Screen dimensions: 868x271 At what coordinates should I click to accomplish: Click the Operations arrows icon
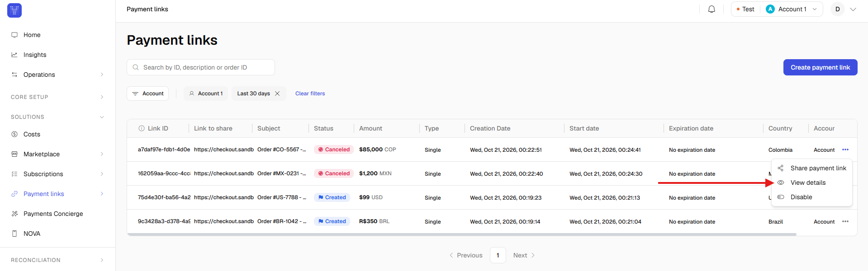[14, 75]
